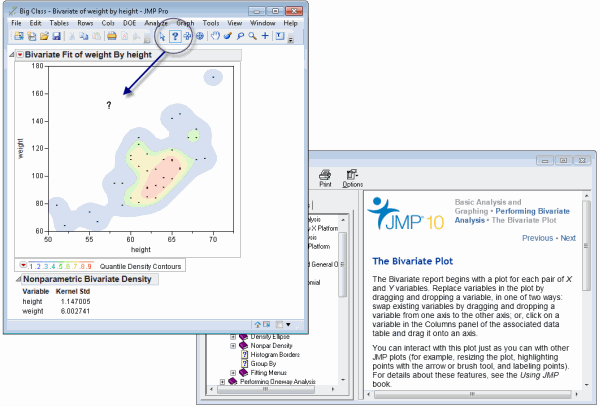The image size is (600, 407).
Task: Open the Rows menu
Action: (x=85, y=23)
